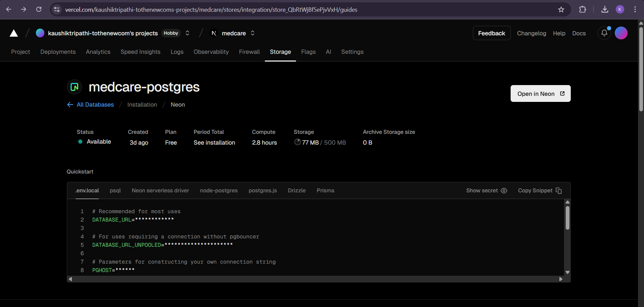The height and width of the screenshot is (307, 644).
Task: Click the team avatar circle icon
Action: click(40, 33)
